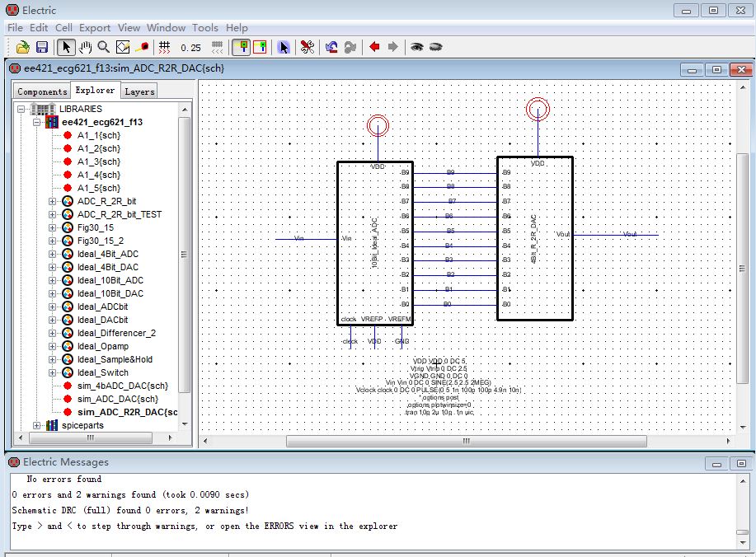Screen dimensions: 756x557
Task: Click the 10Bit_Ideal_ADC block in schematic
Action: (x=374, y=243)
